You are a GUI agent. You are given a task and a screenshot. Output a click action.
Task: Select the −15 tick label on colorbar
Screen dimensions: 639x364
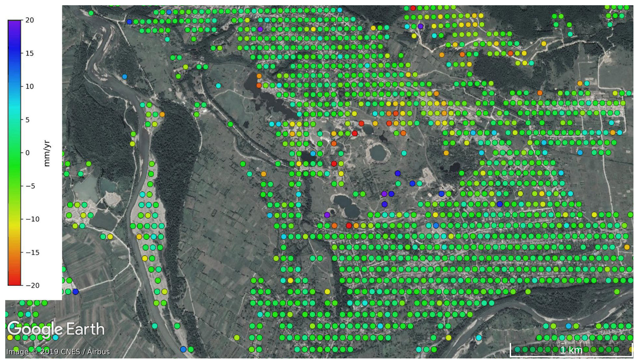[x=32, y=252]
